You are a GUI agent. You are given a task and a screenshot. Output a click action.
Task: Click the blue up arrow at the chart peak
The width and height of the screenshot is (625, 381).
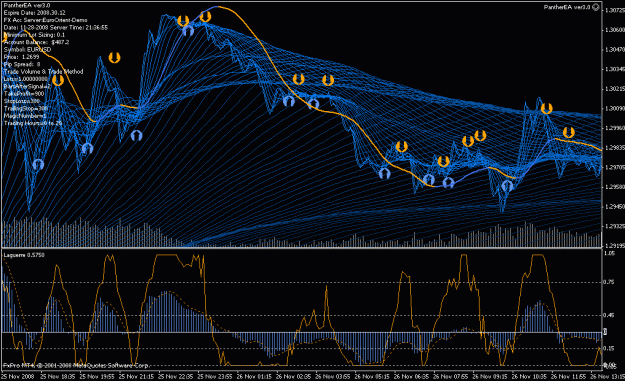coord(188,30)
